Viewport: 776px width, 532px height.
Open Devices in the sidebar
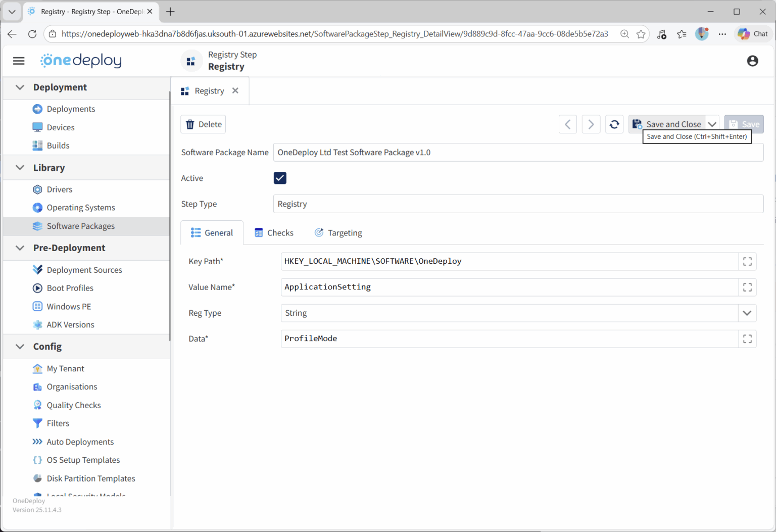[x=61, y=127]
